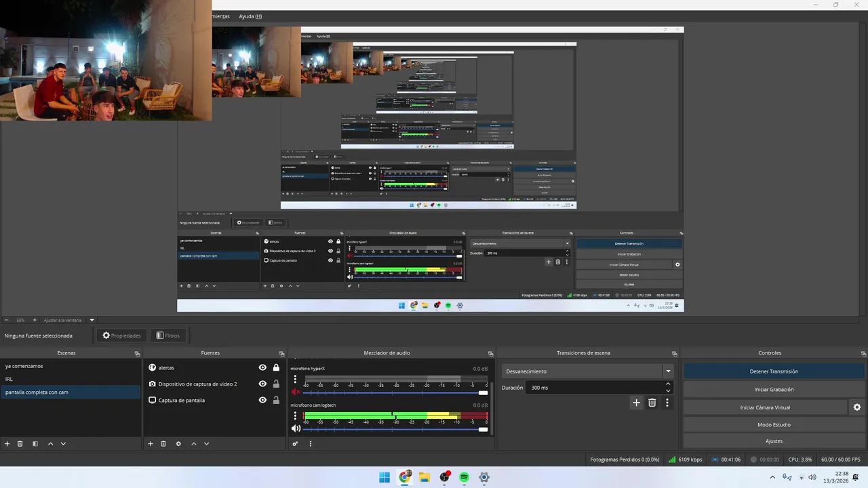Hide the alertas source
Viewport: 868px width, 488px height.
pos(262,367)
